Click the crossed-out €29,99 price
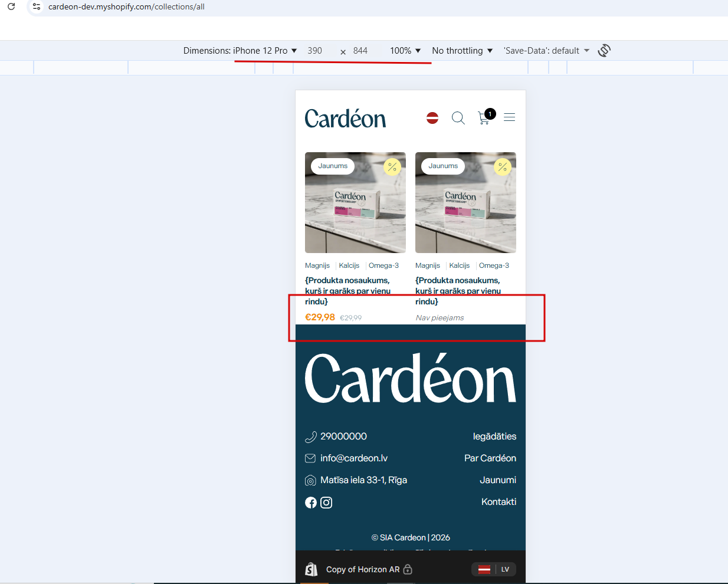This screenshot has height=584, width=728. point(351,318)
